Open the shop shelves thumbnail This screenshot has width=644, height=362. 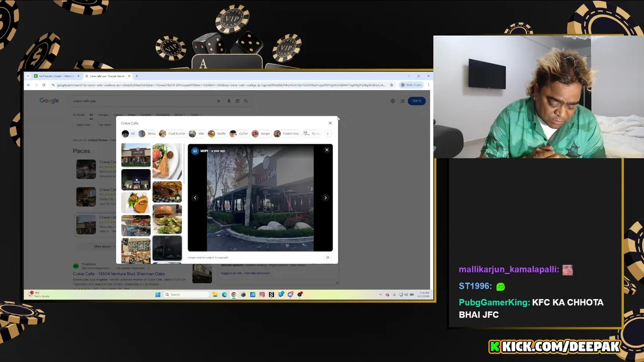pos(136,250)
